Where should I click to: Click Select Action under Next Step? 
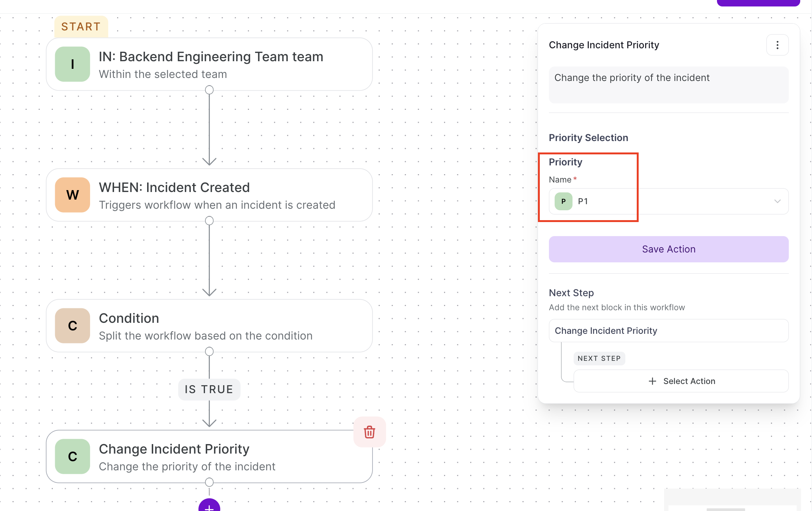[x=681, y=381]
